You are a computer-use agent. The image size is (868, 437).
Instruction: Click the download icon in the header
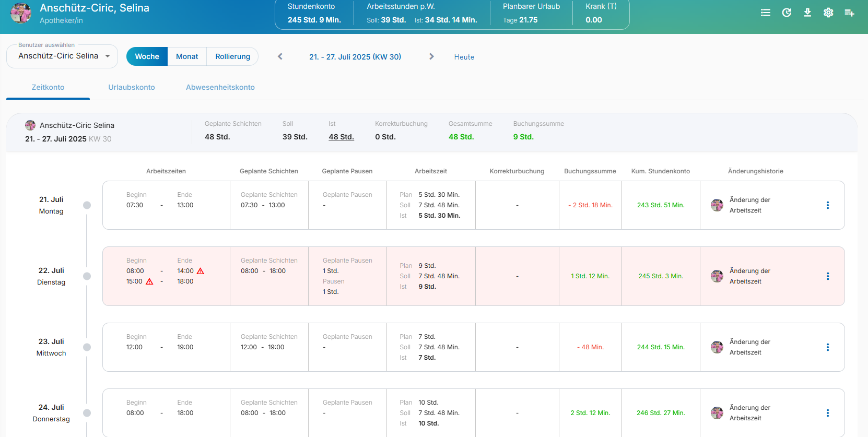[x=807, y=13]
